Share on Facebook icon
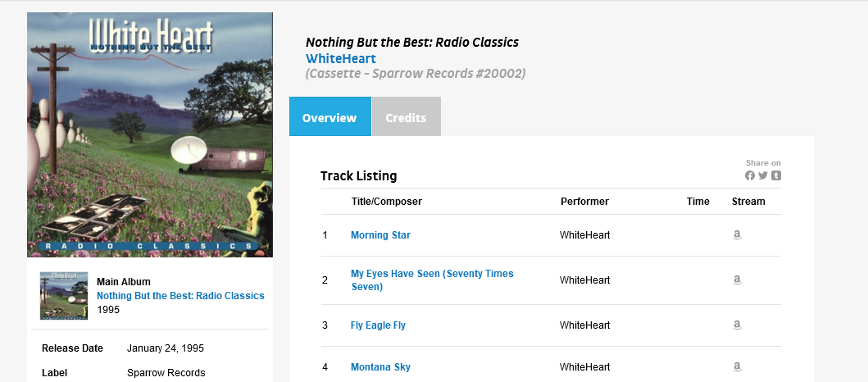The width and height of the screenshot is (868, 382). [x=750, y=175]
